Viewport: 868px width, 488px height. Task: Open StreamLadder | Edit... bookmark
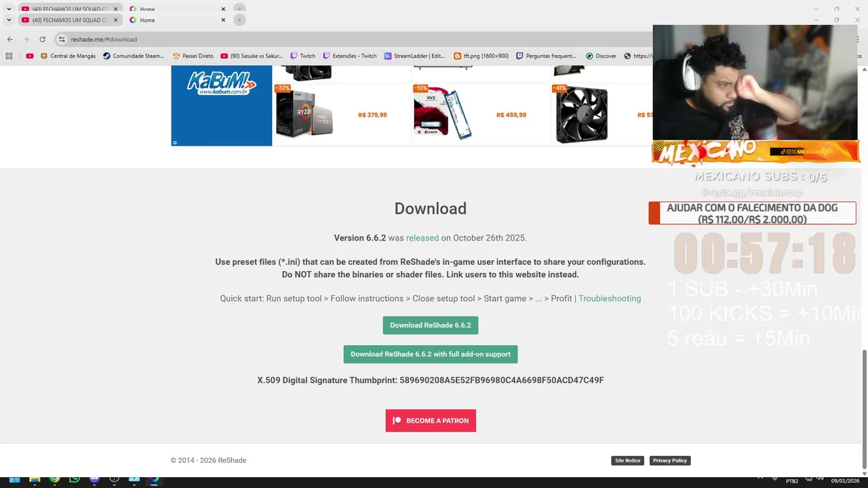pyautogui.click(x=414, y=56)
